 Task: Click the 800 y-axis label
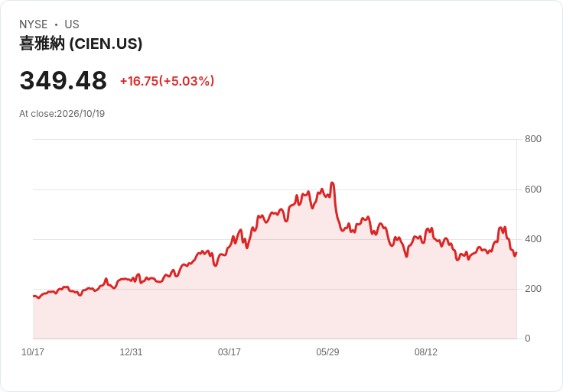[x=533, y=139]
